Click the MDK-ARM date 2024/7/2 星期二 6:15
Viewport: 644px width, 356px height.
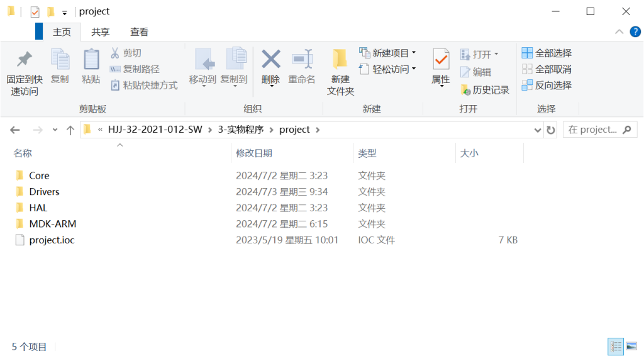tap(282, 224)
